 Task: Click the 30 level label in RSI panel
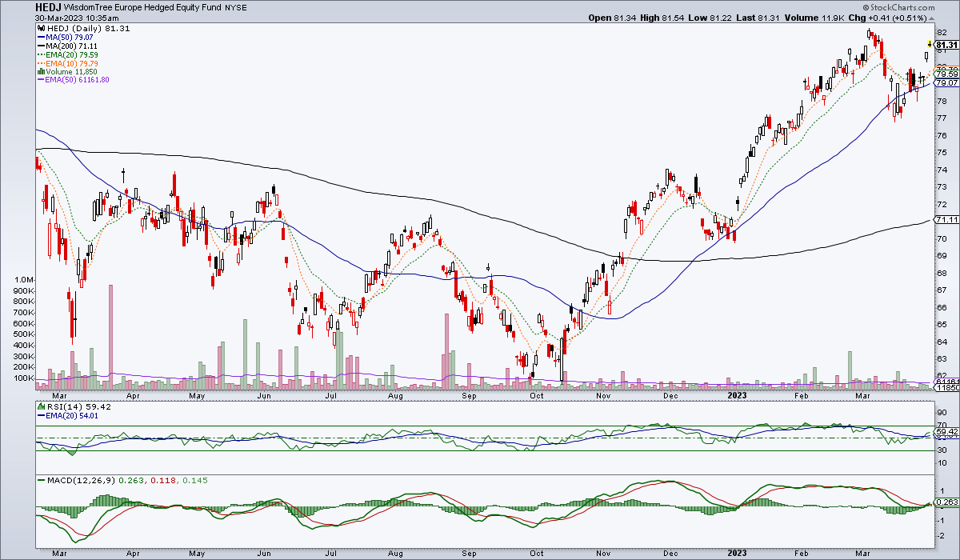click(x=942, y=450)
